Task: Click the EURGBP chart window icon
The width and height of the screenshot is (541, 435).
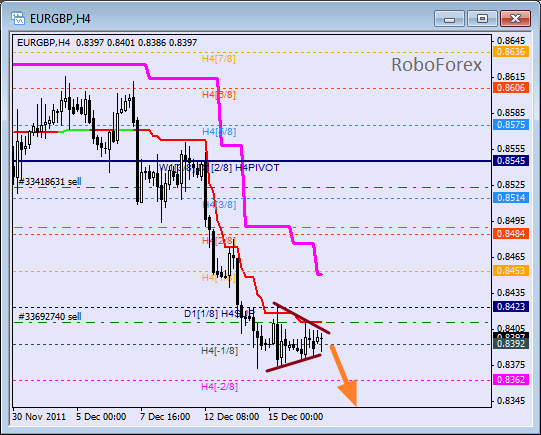Action: (18, 18)
